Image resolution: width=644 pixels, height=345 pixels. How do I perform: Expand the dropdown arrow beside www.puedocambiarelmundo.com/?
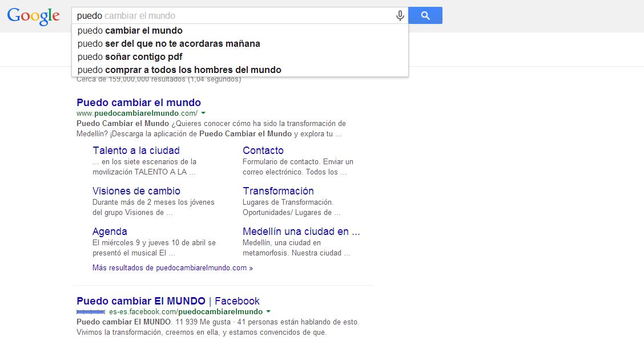pyautogui.click(x=203, y=113)
